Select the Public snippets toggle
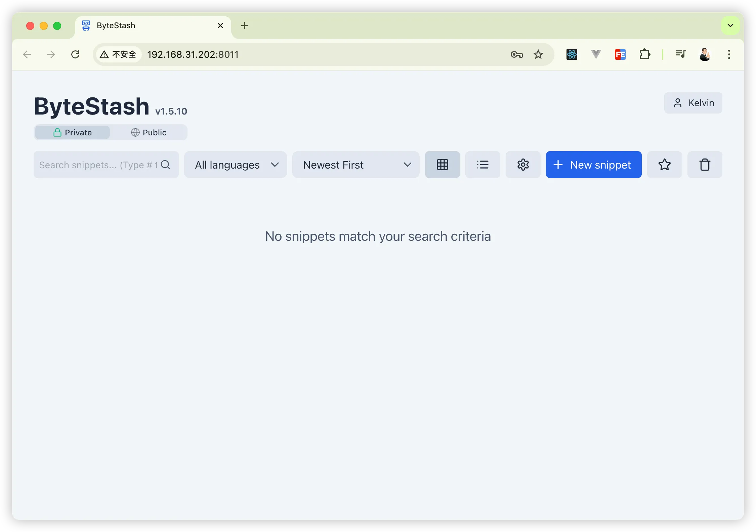756x532 pixels. click(149, 132)
